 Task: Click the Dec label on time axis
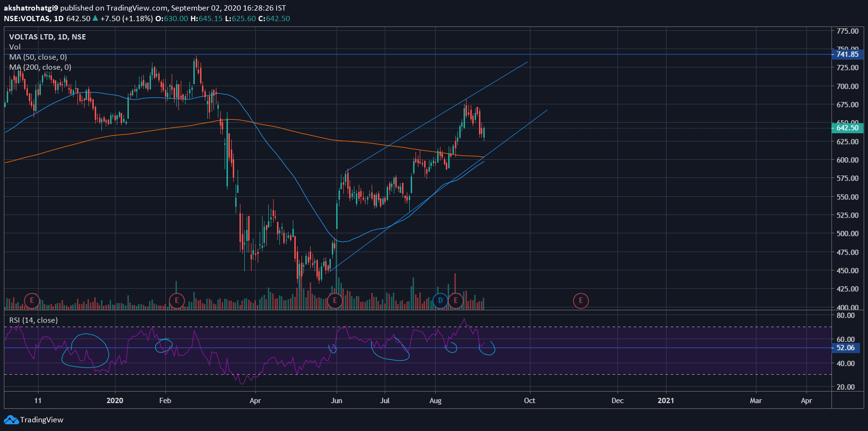(x=617, y=401)
